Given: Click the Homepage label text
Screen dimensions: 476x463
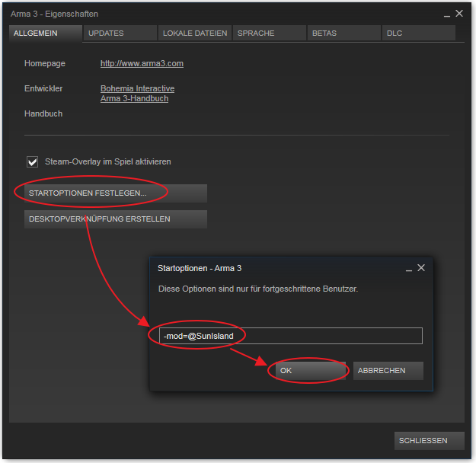Looking at the screenshot, I should click(45, 63).
